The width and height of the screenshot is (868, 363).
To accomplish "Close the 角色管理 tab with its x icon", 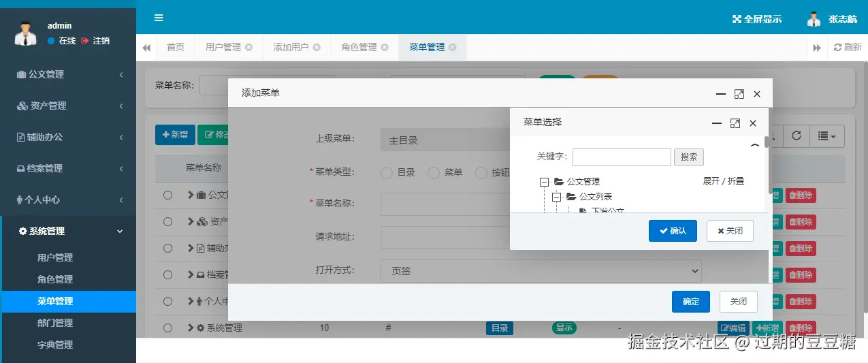I will click(385, 47).
